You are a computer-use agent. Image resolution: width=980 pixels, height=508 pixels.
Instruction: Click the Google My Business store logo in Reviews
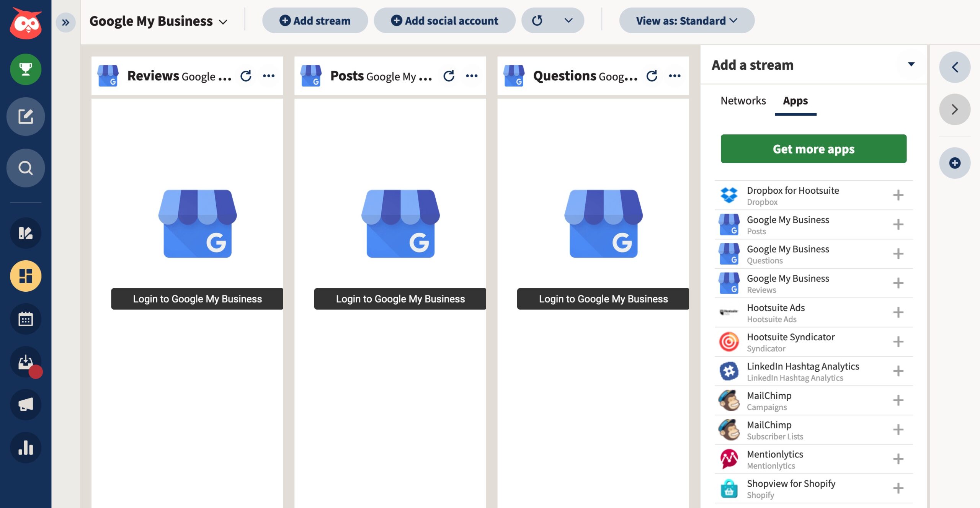point(198,224)
